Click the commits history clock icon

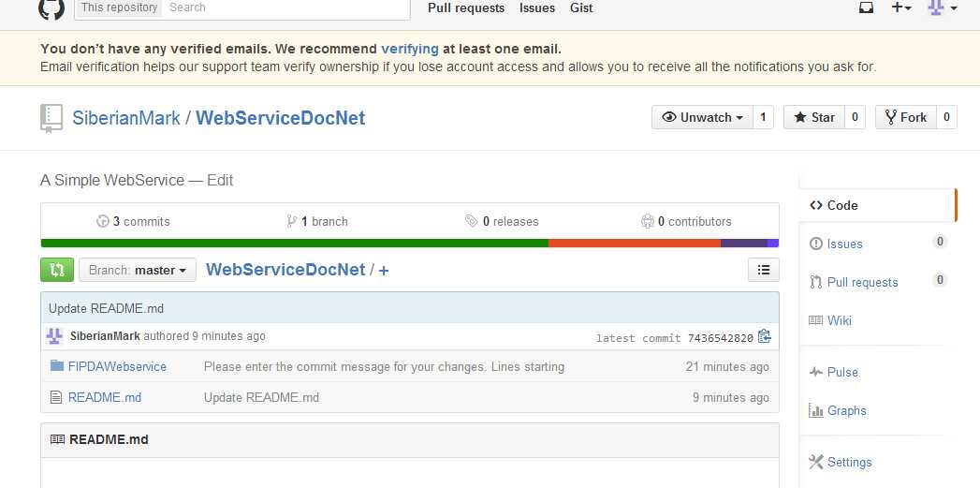[103, 221]
